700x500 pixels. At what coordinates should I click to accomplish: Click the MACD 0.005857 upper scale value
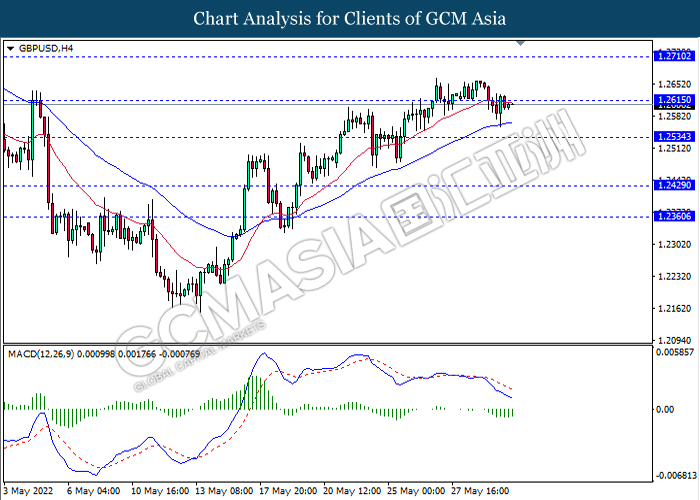tap(676, 352)
